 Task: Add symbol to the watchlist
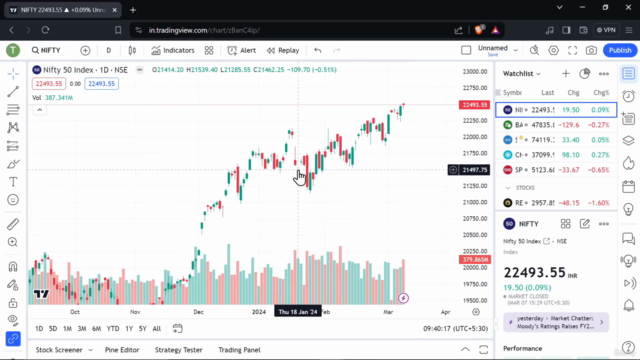pyautogui.click(x=566, y=73)
